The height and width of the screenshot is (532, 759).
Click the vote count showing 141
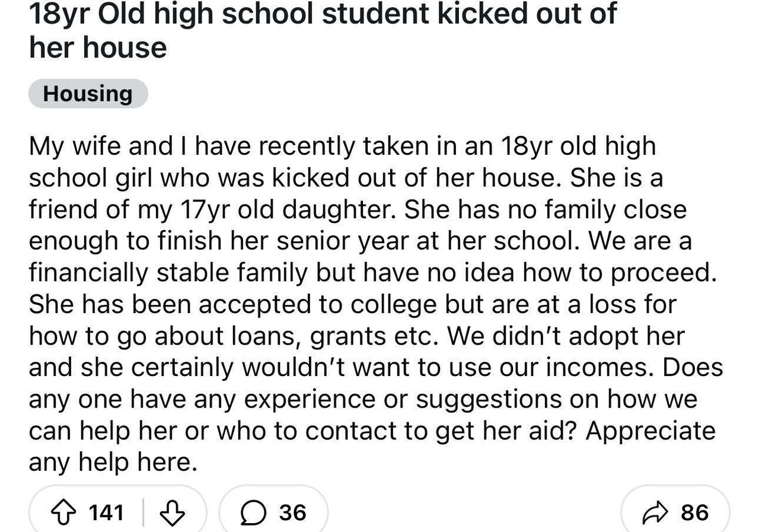[x=106, y=511]
